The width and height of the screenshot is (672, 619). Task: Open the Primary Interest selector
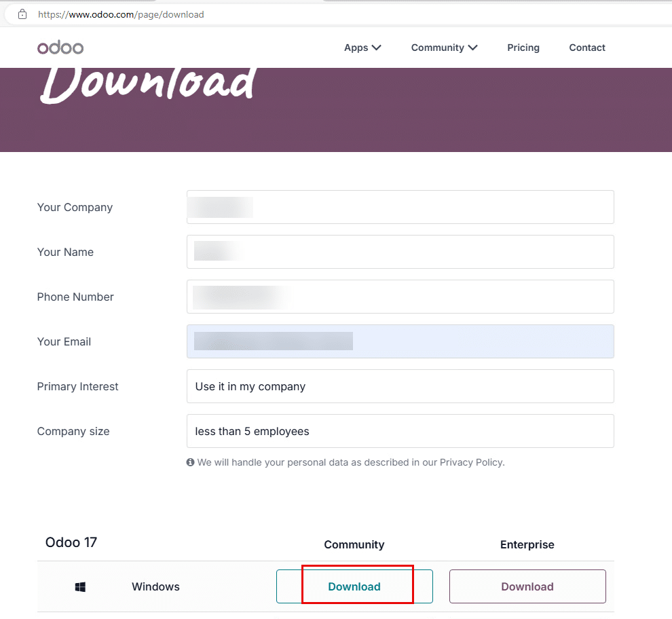tap(400, 386)
